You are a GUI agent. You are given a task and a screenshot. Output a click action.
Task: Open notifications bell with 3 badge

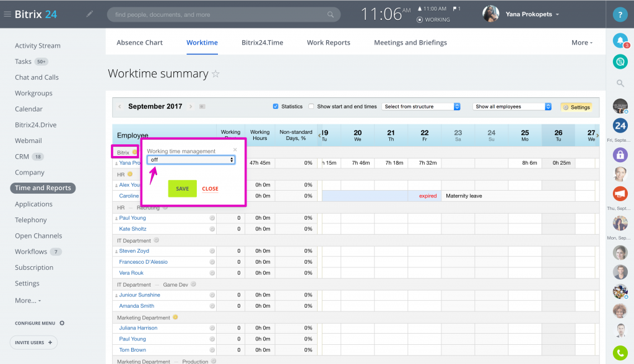pyautogui.click(x=620, y=40)
